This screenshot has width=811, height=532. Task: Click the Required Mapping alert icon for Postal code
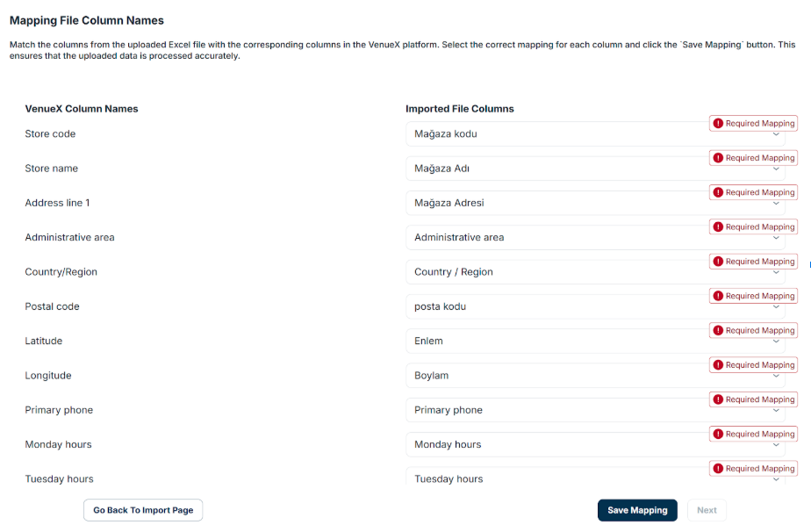(718, 296)
